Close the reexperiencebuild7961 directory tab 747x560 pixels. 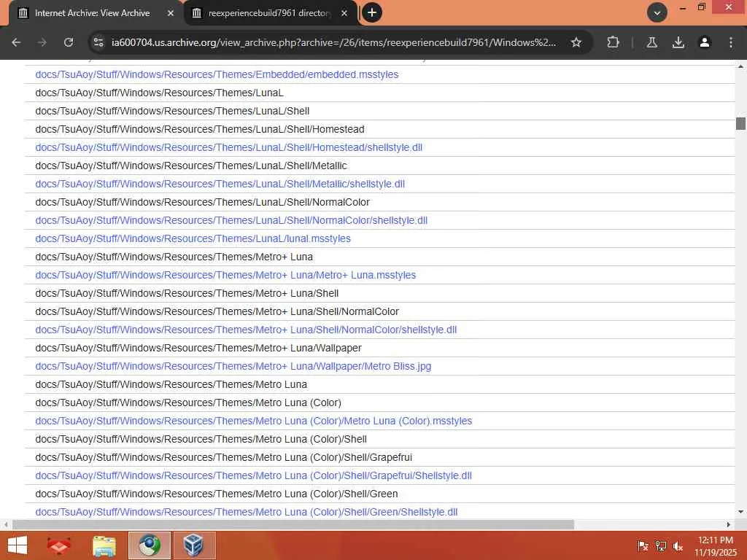(344, 13)
